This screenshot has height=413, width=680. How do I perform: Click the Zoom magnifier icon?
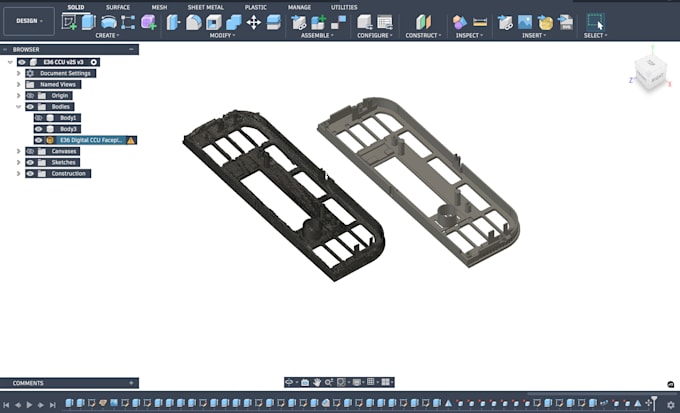[328, 382]
